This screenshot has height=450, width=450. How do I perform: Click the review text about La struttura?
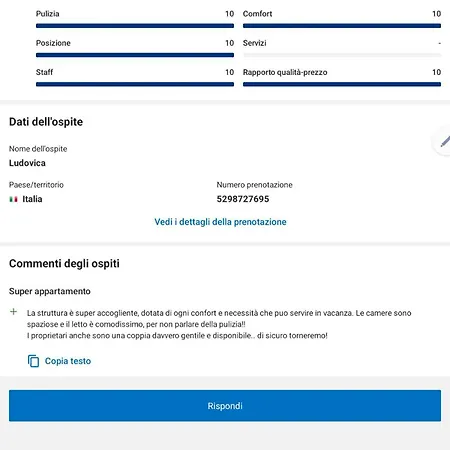point(219,324)
